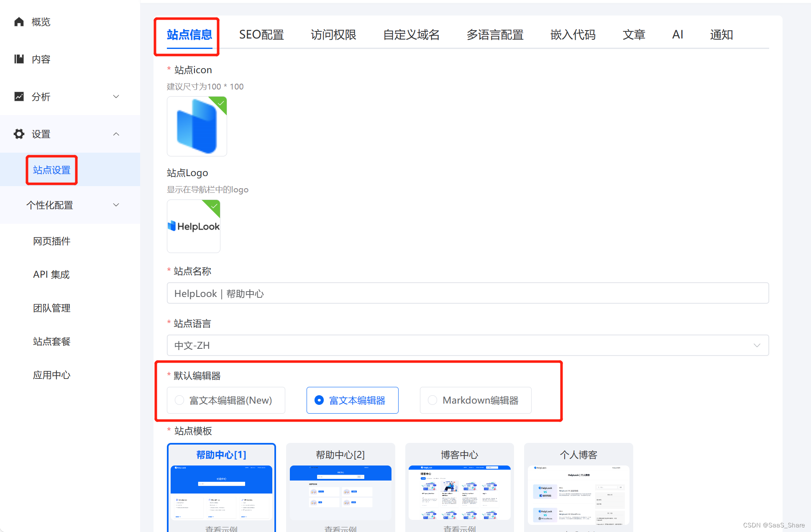Image resolution: width=811 pixels, height=532 pixels.
Task: Go to 团队管理 in the sidebar
Action: pos(52,308)
